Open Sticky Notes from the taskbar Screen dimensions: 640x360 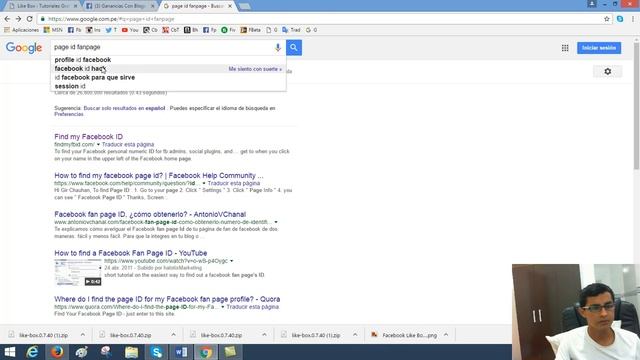231,352
